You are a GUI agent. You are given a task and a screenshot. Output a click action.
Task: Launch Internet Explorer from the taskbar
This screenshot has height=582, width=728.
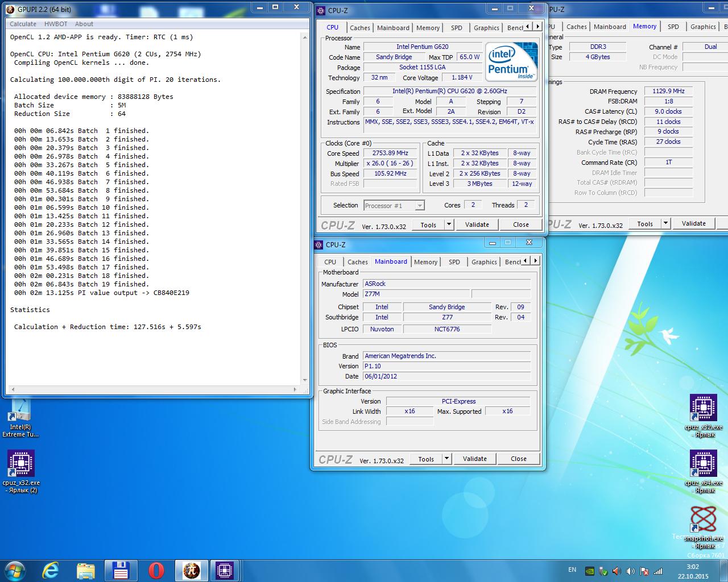click(51, 570)
